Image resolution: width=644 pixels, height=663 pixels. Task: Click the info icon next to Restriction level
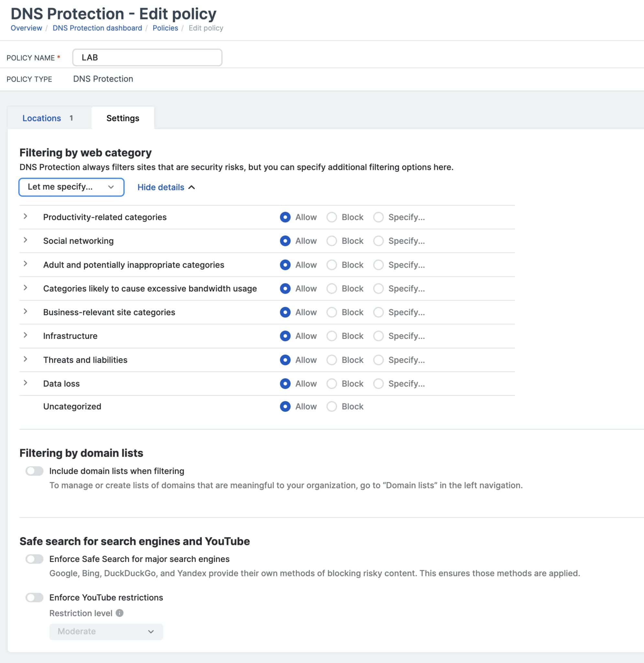coord(119,613)
